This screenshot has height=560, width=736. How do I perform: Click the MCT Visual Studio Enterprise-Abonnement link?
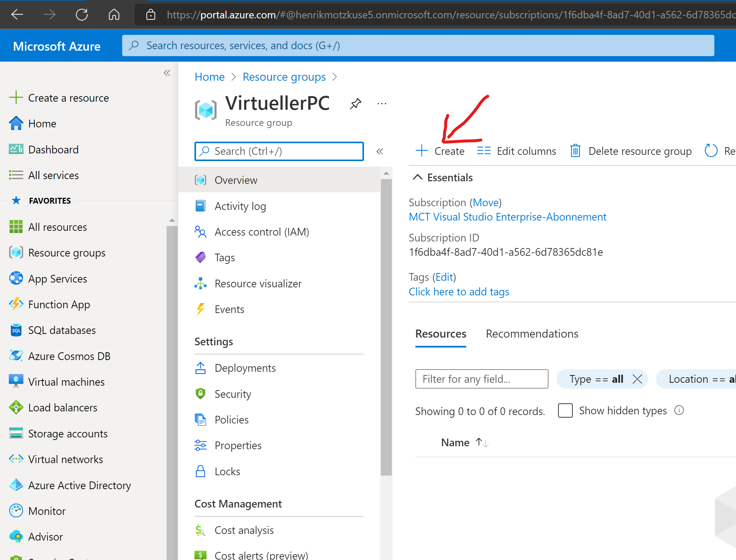point(507,217)
